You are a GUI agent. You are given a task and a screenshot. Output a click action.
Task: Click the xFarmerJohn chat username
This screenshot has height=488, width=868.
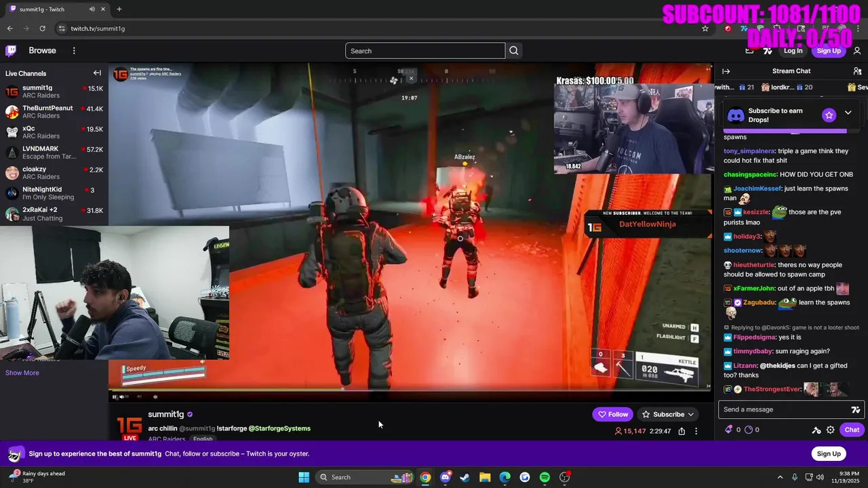pos(754,288)
